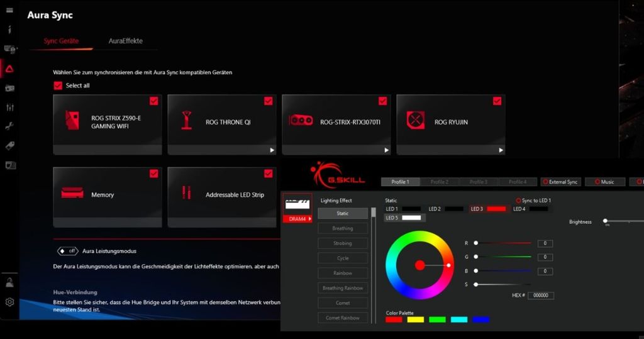Uncheck ROG STRIX Z590-E GAMING WIFI checkbox
This screenshot has height=339, width=644.
pyautogui.click(x=153, y=101)
